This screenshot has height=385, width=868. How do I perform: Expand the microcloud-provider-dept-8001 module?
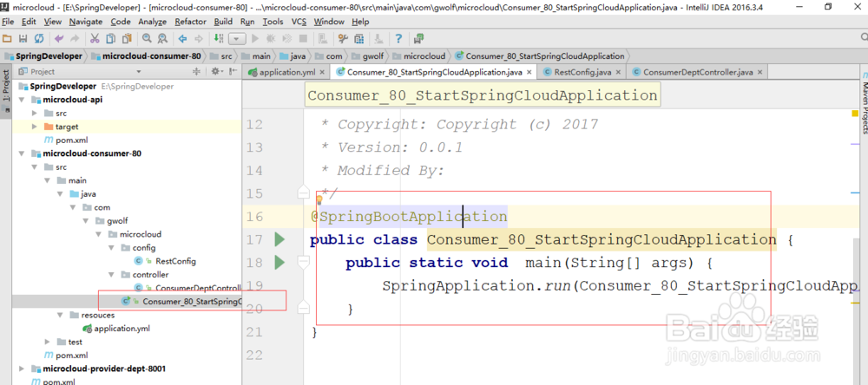click(22, 369)
